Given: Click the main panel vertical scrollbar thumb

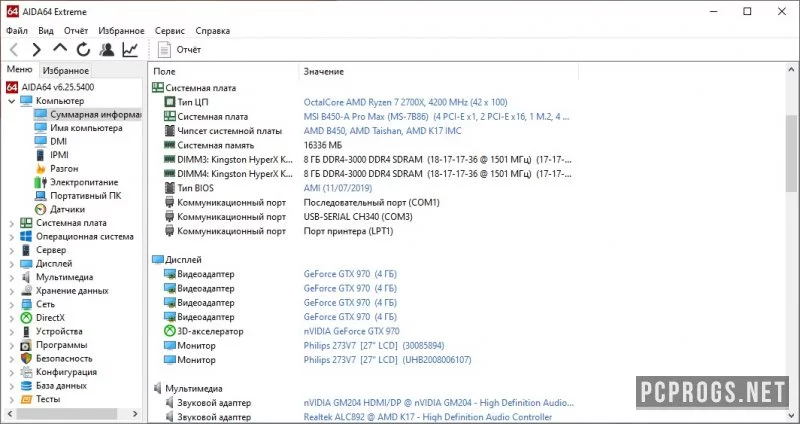Looking at the screenshot, I should [x=791, y=153].
